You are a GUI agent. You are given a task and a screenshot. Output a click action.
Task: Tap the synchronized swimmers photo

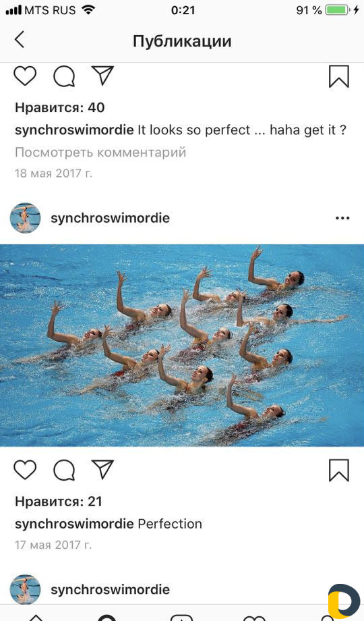182,346
